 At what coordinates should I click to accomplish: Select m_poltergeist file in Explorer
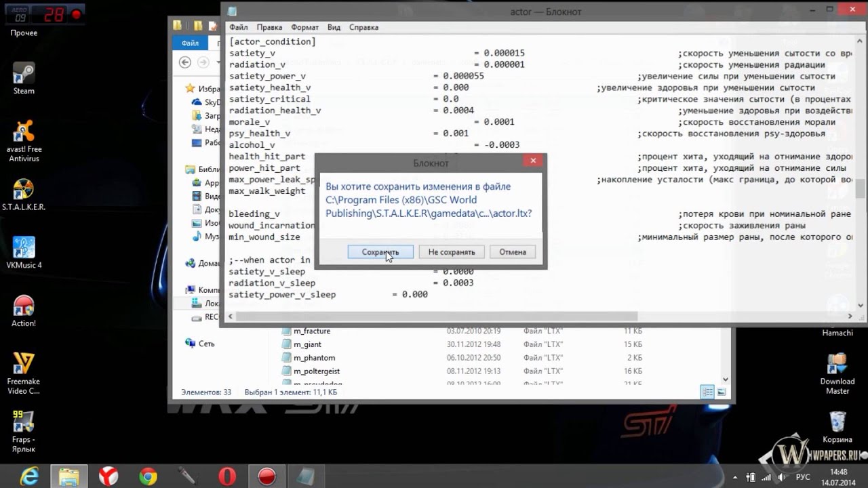(316, 371)
